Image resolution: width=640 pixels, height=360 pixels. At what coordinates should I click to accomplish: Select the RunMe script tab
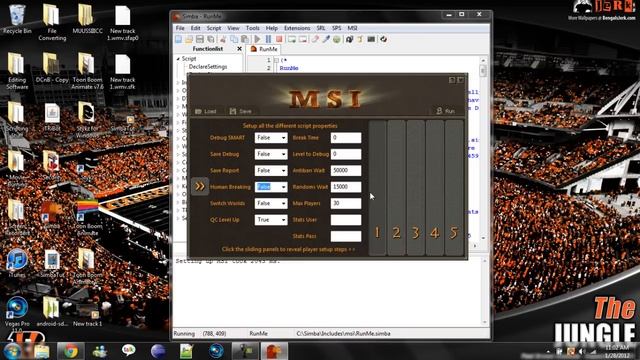[264, 49]
